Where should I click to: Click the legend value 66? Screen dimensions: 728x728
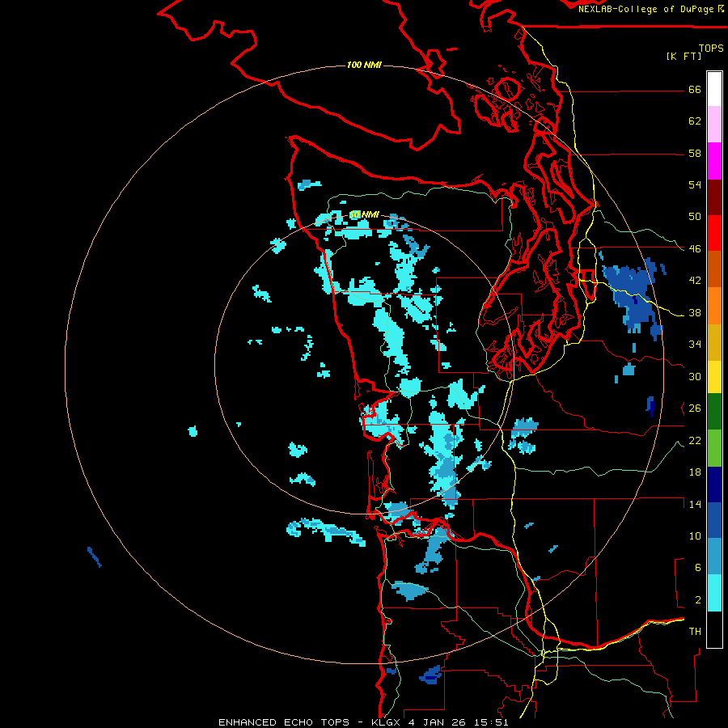[695, 89]
